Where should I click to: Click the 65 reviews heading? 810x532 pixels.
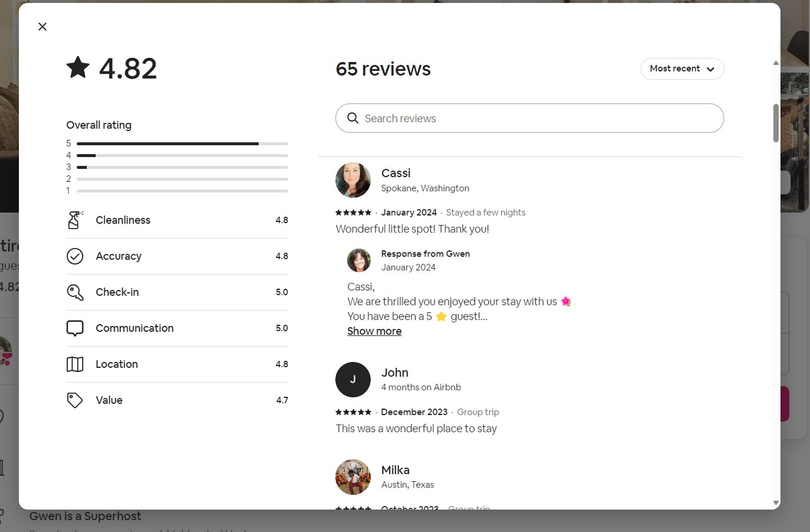pyautogui.click(x=383, y=69)
